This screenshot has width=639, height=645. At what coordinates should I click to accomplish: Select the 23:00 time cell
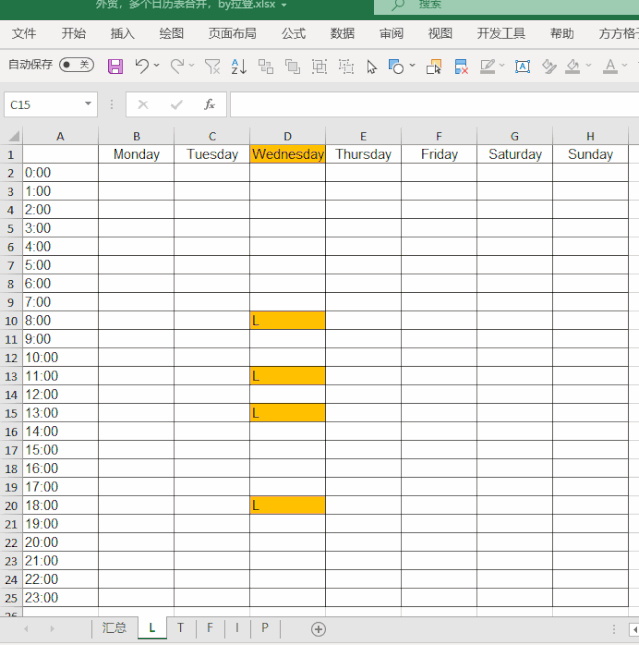[60, 598]
